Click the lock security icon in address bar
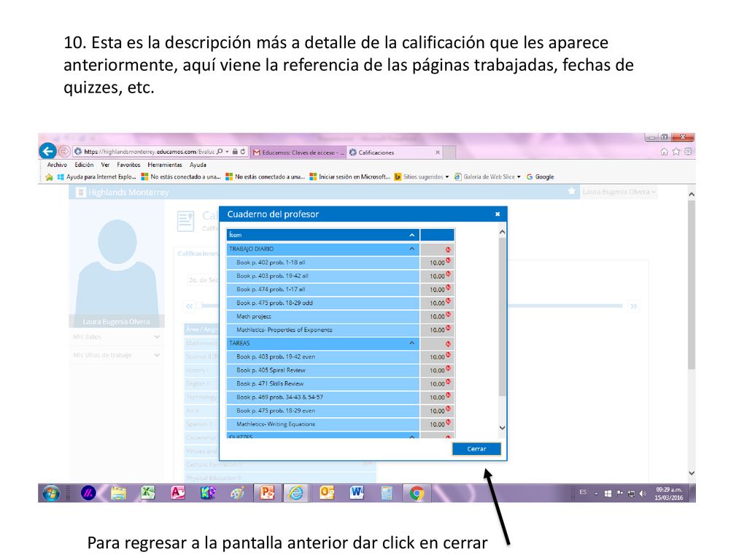This screenshot has width=747, height=560. 235,152
